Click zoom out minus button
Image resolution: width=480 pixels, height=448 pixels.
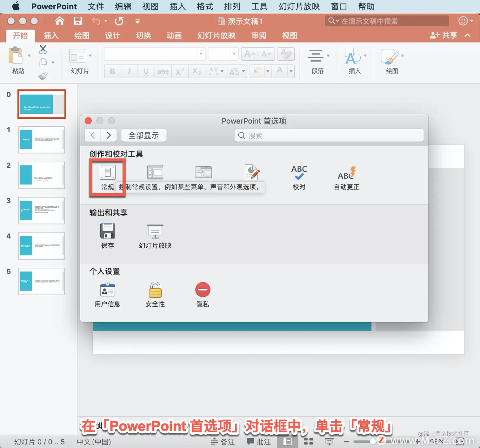[x=346, y=441]
